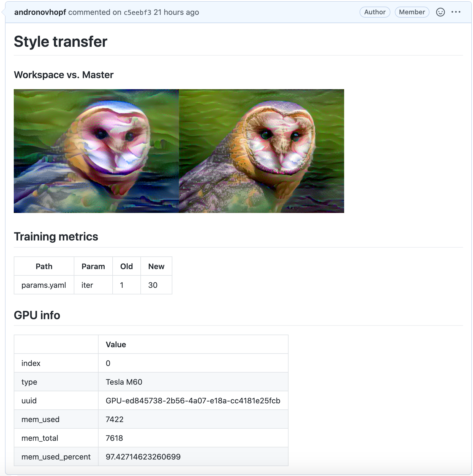The image size is (473, 476).
Task: Open the andronovhopf profile link
Action: [40, 12]
